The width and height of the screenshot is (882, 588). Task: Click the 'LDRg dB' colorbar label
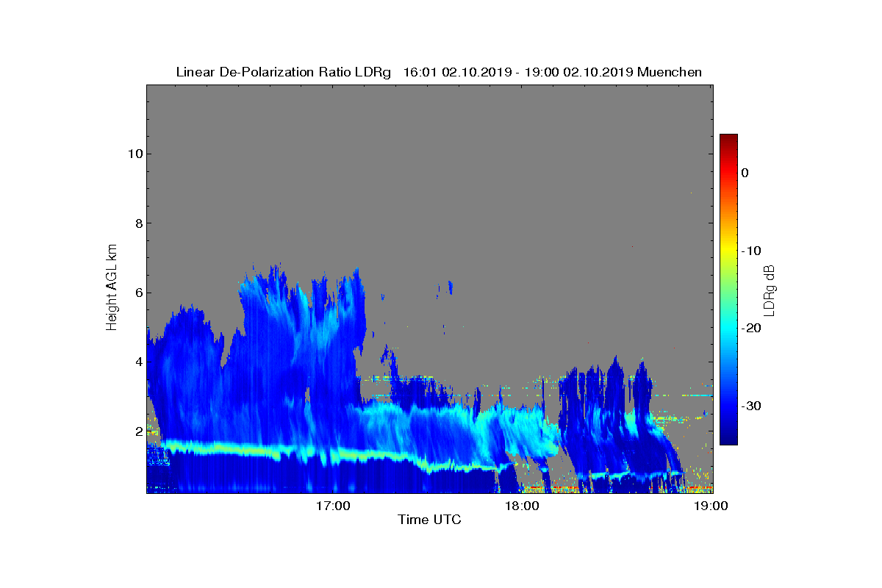(x=770, y=290)
